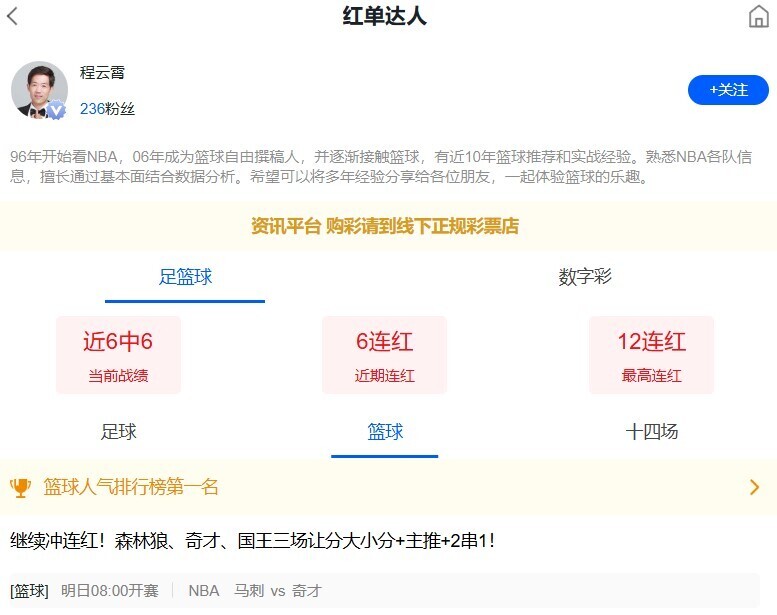Select the 十四场 sub-tab
Viewport: 777px width, 615px height.
tap(651, 432)
